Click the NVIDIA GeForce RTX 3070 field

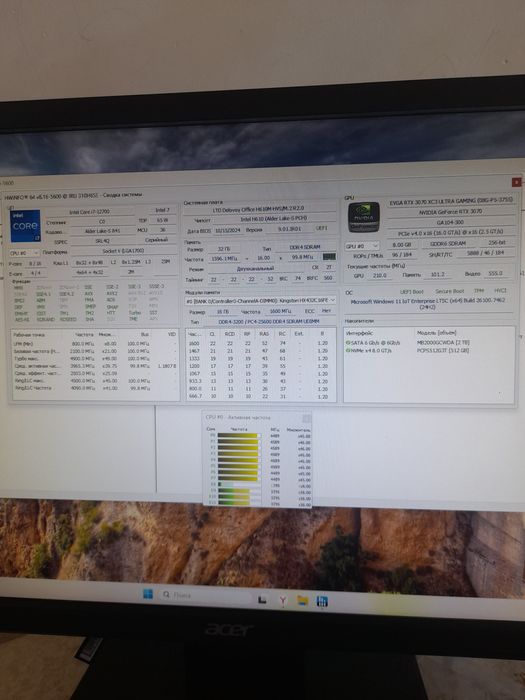pos(451,212)
